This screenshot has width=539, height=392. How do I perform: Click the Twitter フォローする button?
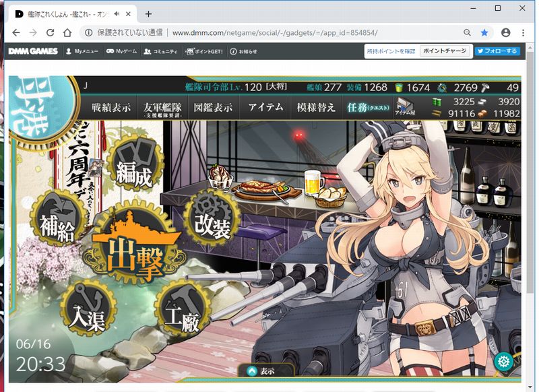(x=497, y=51)
